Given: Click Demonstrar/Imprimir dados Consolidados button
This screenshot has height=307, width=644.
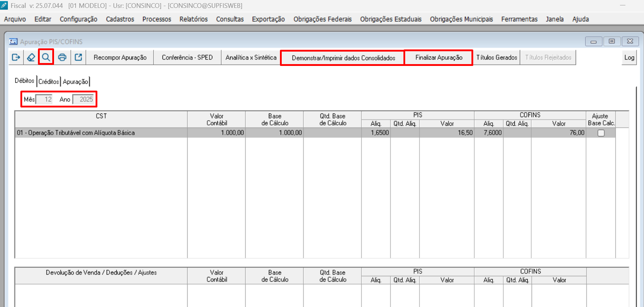Looking at the screenshot, I should 343,58.
